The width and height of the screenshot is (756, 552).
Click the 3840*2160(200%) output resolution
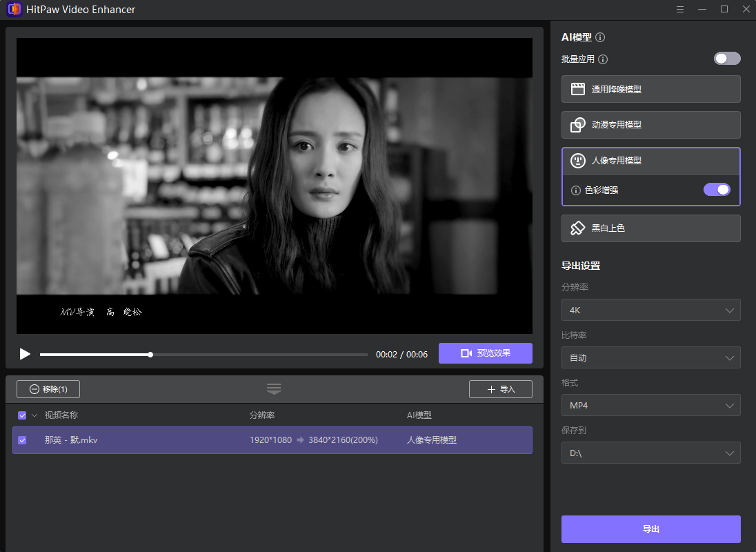pos(343,440)
